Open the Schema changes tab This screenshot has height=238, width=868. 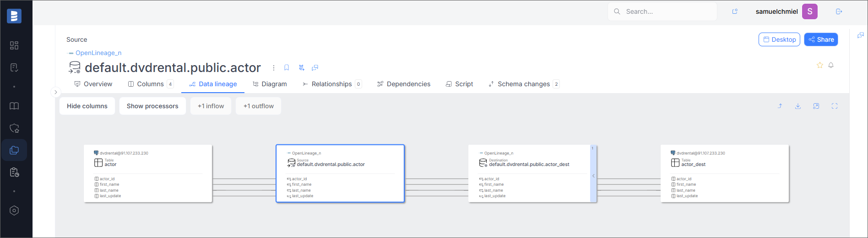click(524, 84)
